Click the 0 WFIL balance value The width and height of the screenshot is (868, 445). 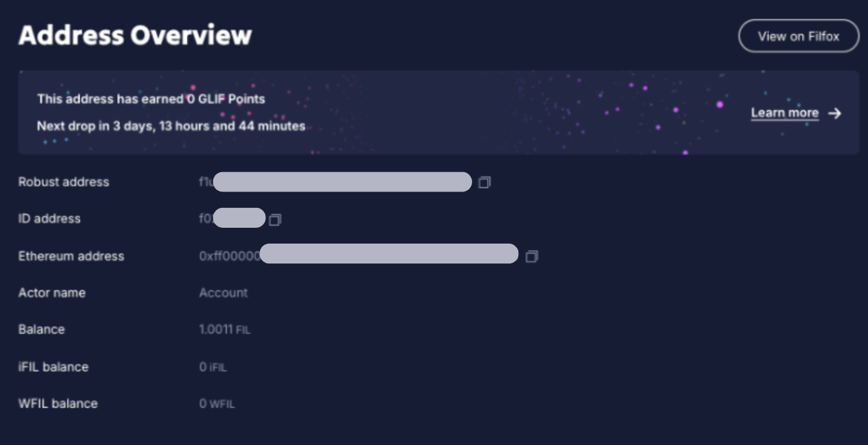click(x=217, y=404)
